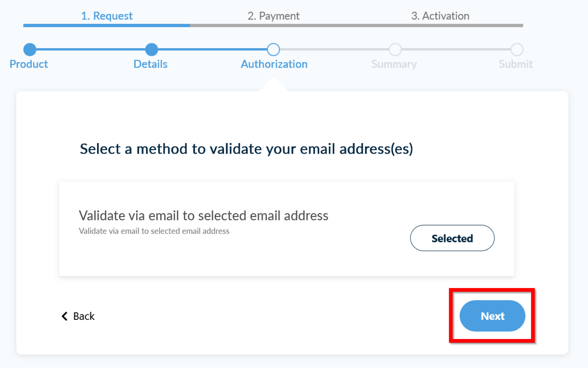Viewport: 588px width, 368px height.
Task: Click the Submit step label
Action: pyautogui.click(x=515, y=64)
